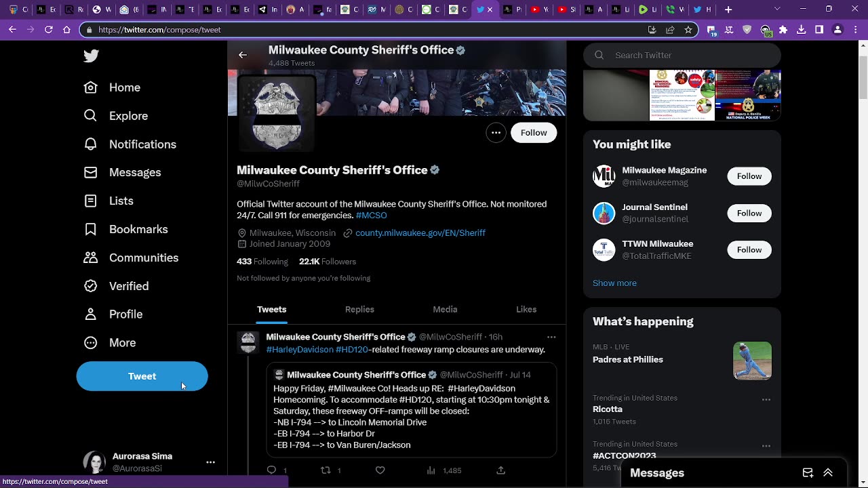Open tweet analytics views icon
This screenshot has width=868, height=488.
point(431,470)
